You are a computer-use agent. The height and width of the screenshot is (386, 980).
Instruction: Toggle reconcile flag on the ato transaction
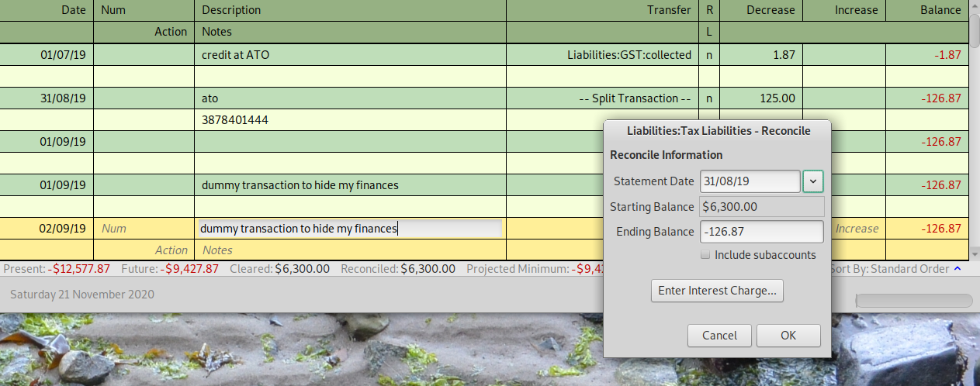[x=709, y=98]
